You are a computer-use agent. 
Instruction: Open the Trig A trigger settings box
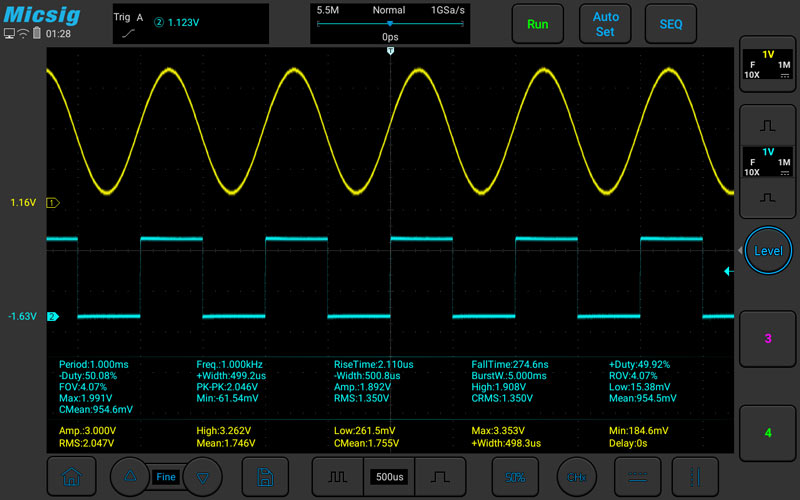(x=190, y=24)
